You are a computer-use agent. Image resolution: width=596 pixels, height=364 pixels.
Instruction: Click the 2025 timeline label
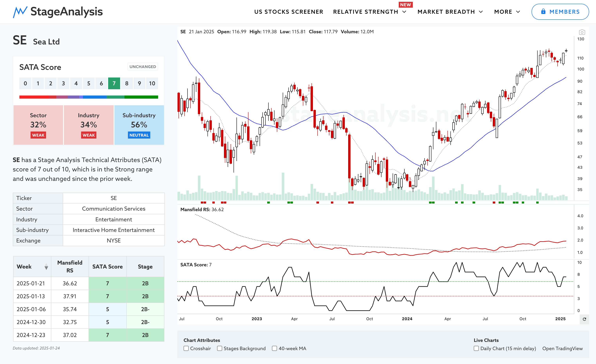pyautogui.click(x=561, y=319)
